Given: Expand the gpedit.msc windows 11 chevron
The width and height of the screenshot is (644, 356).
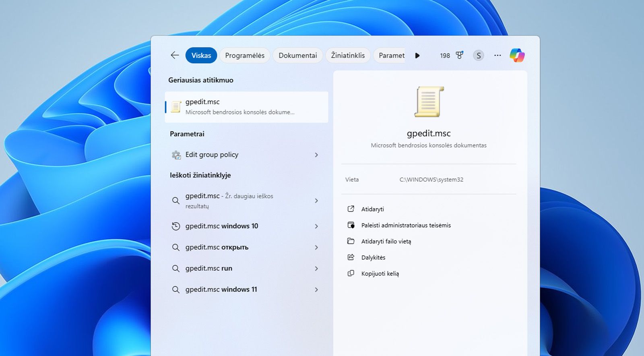Looking at the screenshot, I should [x=316, y=290].
